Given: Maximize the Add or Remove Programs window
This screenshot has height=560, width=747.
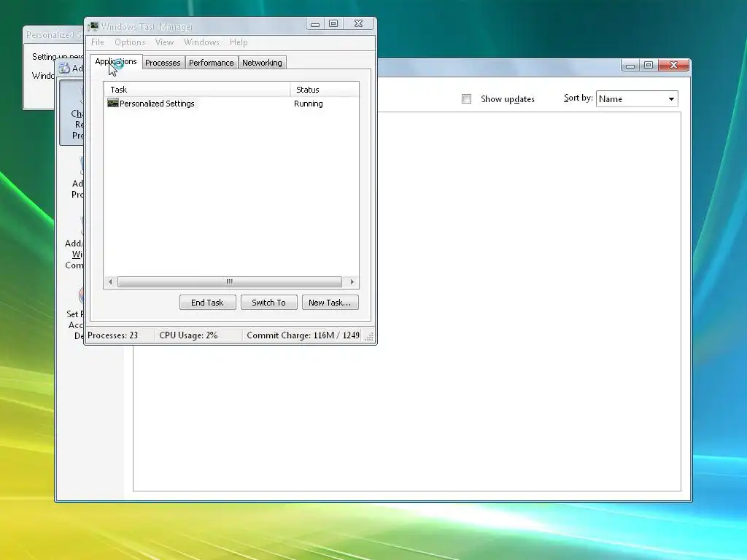Looking at the screenshot, I should 649,65.
